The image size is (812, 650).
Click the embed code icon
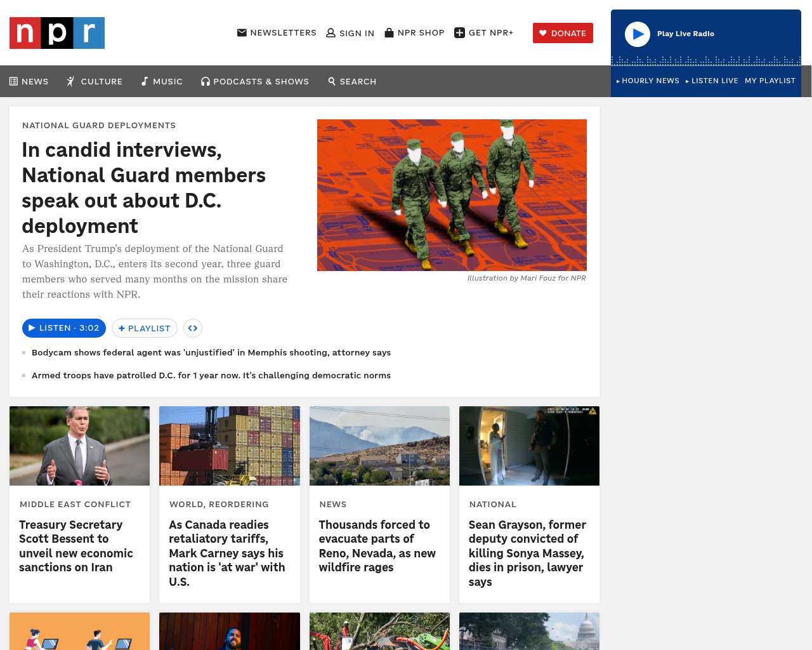pyautogui.click(x=193, y=328)
